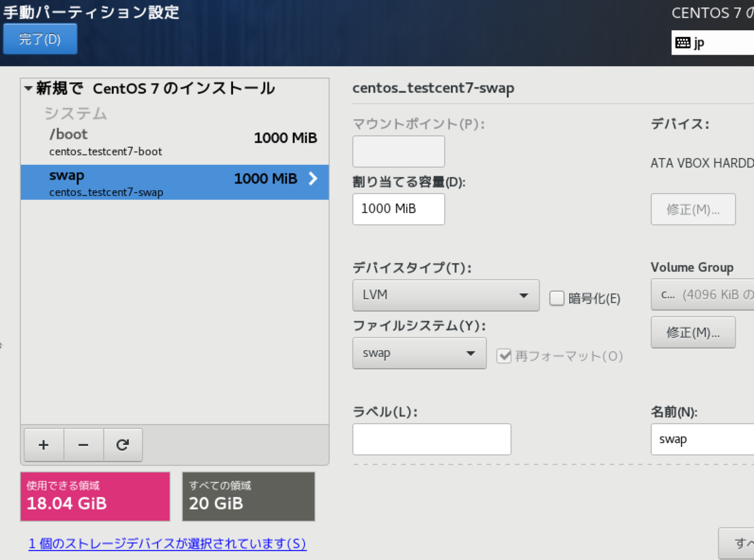754x560 pixels.
Task: Add a new mount point with plus button
Action: (x=43, y=445)
